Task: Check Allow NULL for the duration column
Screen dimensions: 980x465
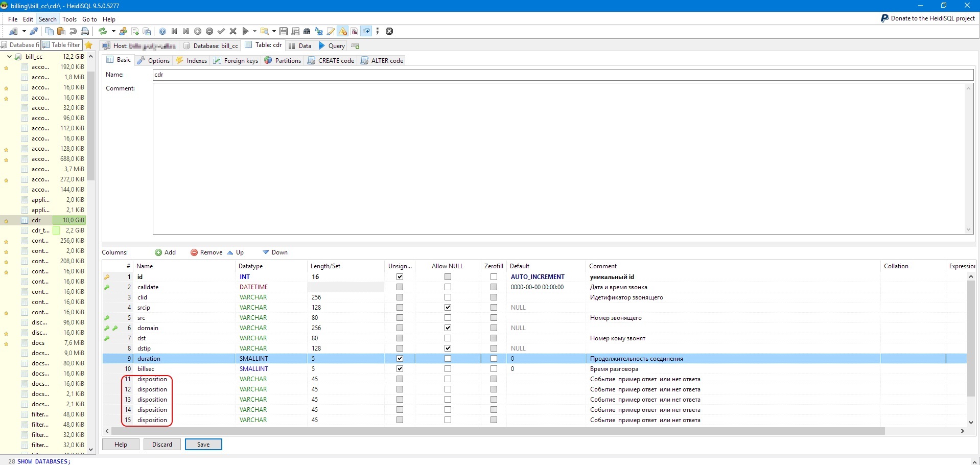Action: 448,358
